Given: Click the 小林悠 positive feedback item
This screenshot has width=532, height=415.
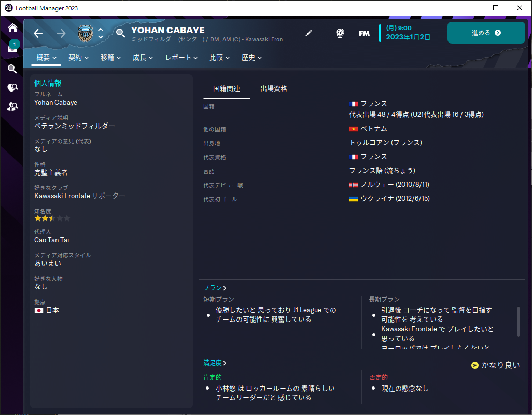Looking at the screenshot, I should (x=275, y=393).
